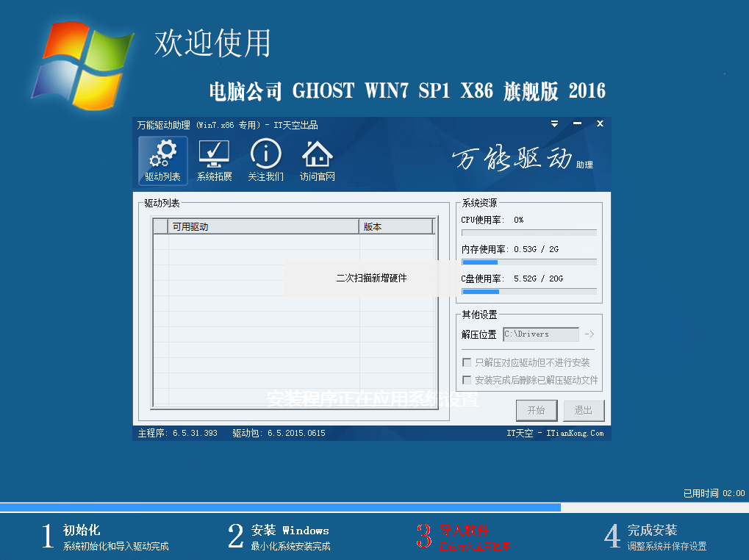Open the 驱动列表 driver list tab
Image resolution: width=749 pixels, height=560 pixels.
(163, 161)
